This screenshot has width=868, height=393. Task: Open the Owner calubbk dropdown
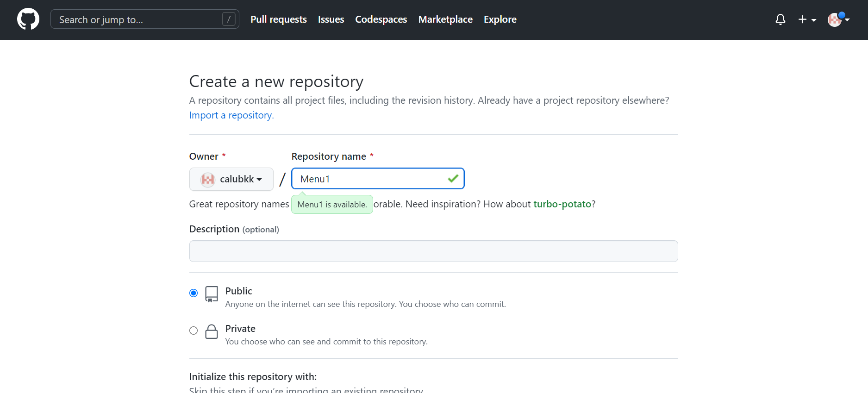(x=231, y=179)
